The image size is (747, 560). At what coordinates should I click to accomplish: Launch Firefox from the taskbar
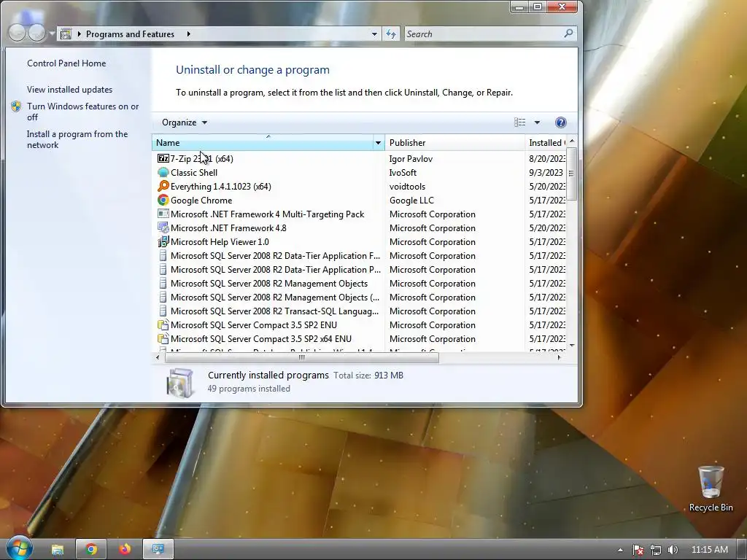pyautogui.click(x=125, y=549)
